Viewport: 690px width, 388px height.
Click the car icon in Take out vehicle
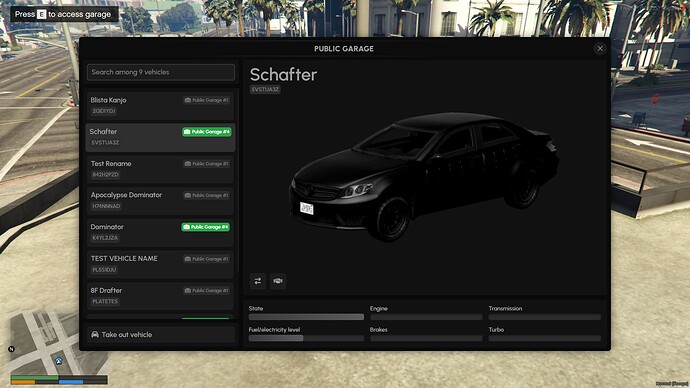[x=95, y=335]
